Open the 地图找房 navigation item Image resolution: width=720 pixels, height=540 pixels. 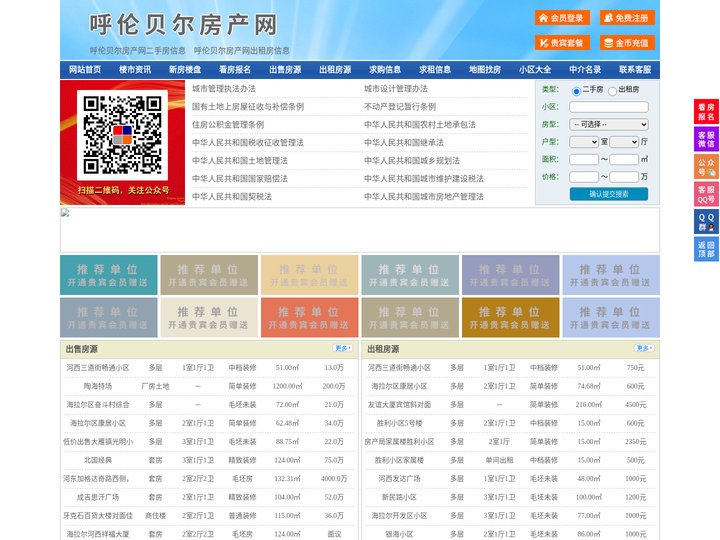pyautogui.click(x=485, y=70)
